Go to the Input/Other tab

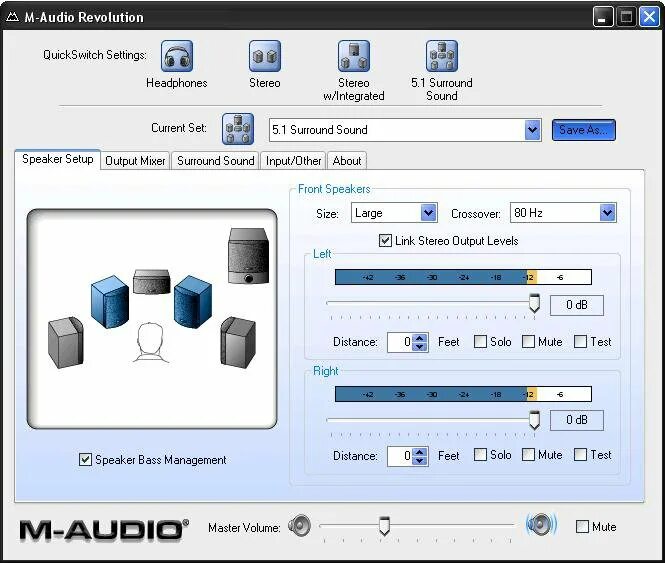pyautogui.click(x=293, y=161)
